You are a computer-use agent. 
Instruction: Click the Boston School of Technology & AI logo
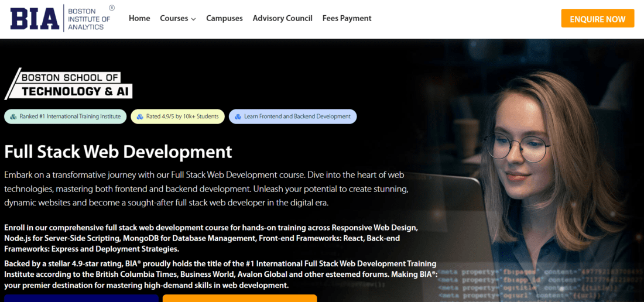click(x=68, y=84)
